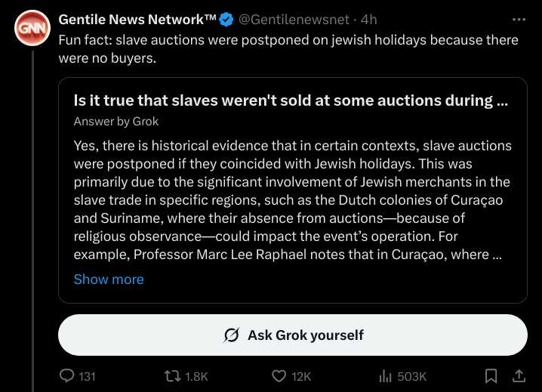
Task: Open the Grok answer card title
Action: coord(291,100)
